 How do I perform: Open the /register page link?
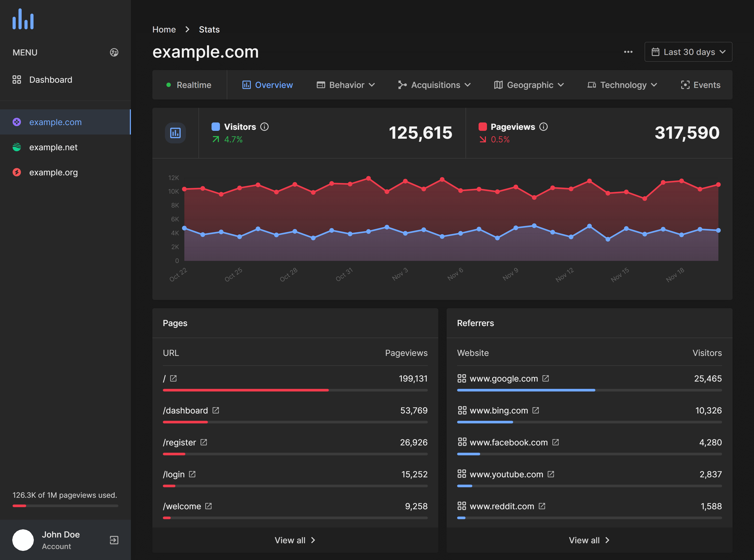(x=179, y=442)
